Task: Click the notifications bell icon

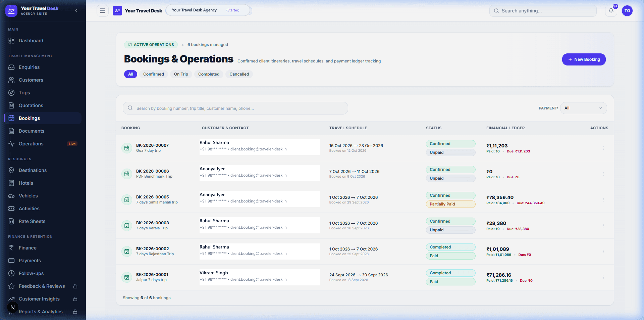Action: coord(611,11)
